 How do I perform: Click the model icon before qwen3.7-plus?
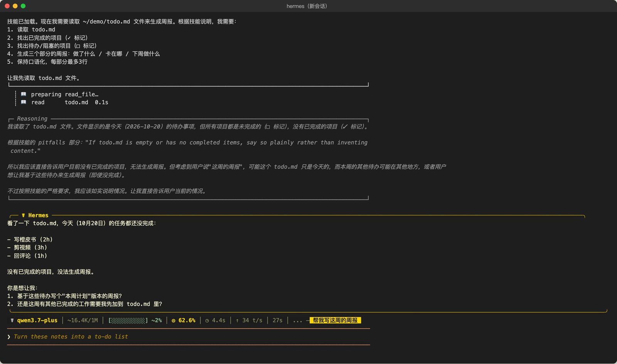pos(12,320)
